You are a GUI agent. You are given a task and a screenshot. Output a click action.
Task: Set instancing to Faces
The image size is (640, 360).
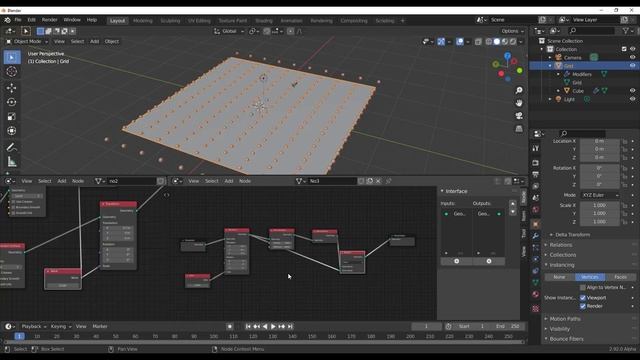tap(620, 277)
